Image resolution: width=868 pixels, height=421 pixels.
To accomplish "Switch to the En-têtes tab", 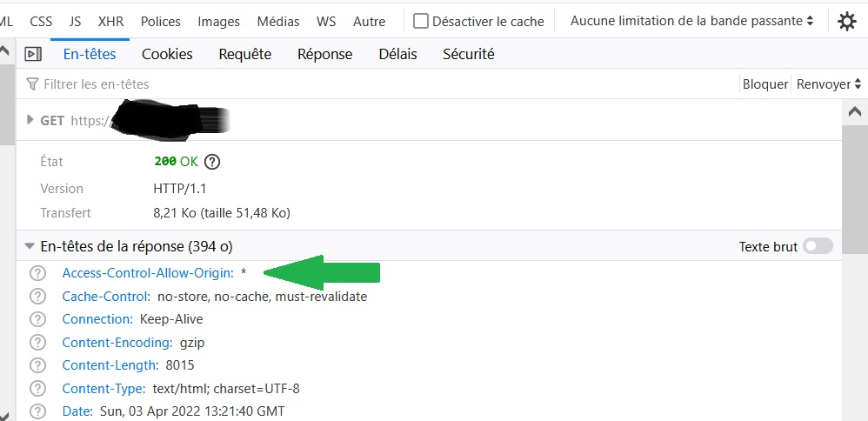I will pos(90,54).
